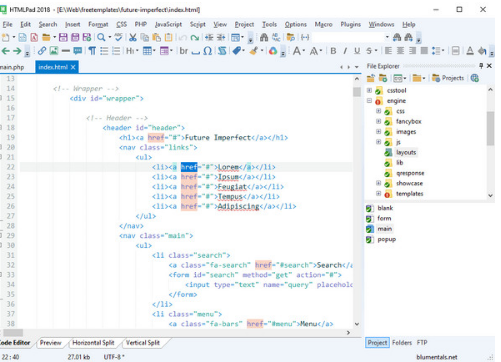Open the search text combo box dropdown

pyautogui.click(x=387, y=37)
